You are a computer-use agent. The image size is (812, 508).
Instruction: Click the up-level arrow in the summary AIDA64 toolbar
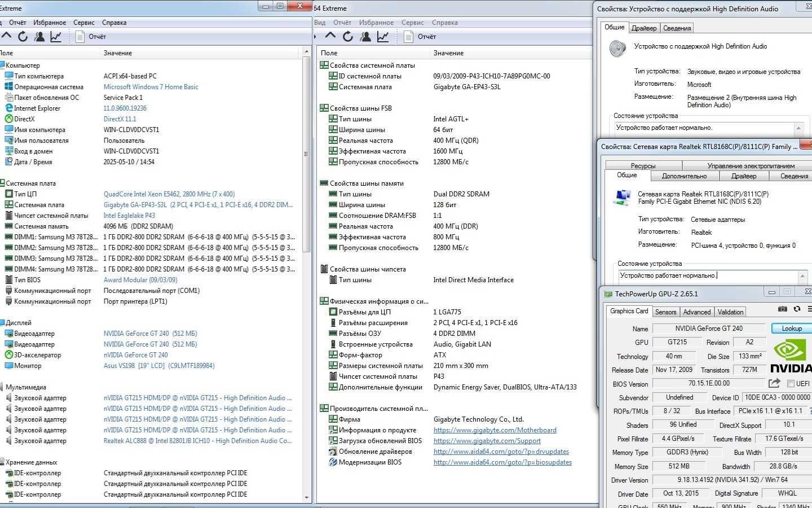[x=6, y=36]
